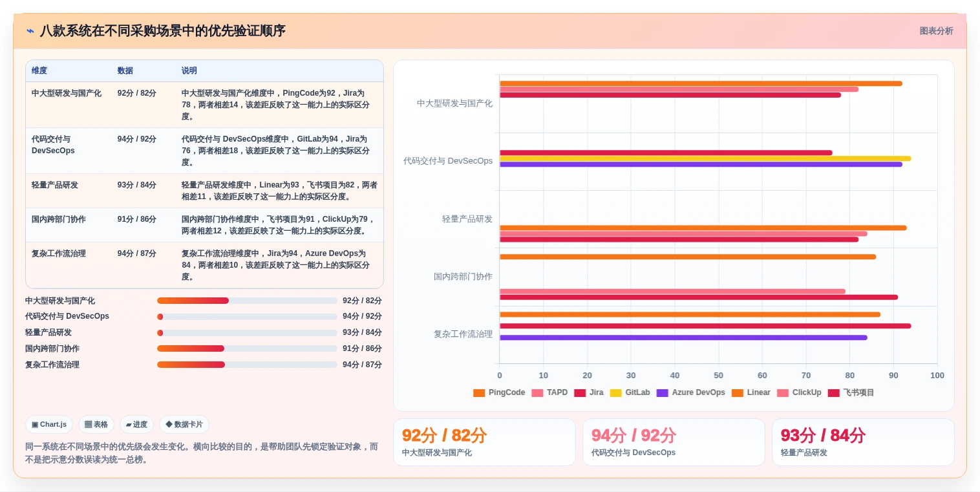
Task: Click table value 91分 / 86分
Action: tap(137, 219)
